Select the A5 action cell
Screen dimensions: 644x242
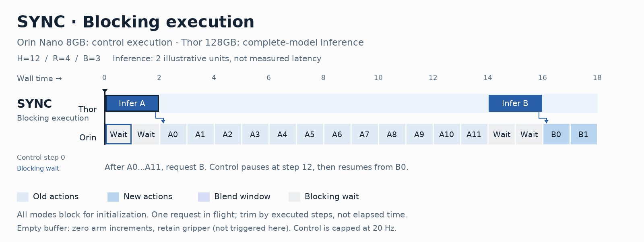point(310,134)
